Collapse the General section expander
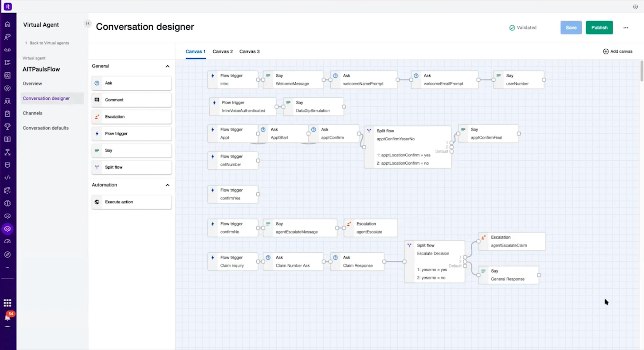This screenshot has width=644, height=350. point(167,65)
